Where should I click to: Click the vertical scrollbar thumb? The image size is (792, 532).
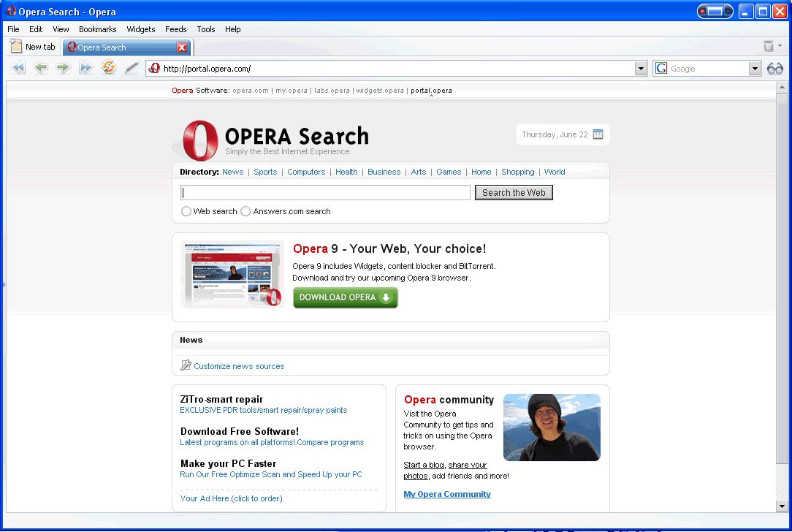pos(782,278)
